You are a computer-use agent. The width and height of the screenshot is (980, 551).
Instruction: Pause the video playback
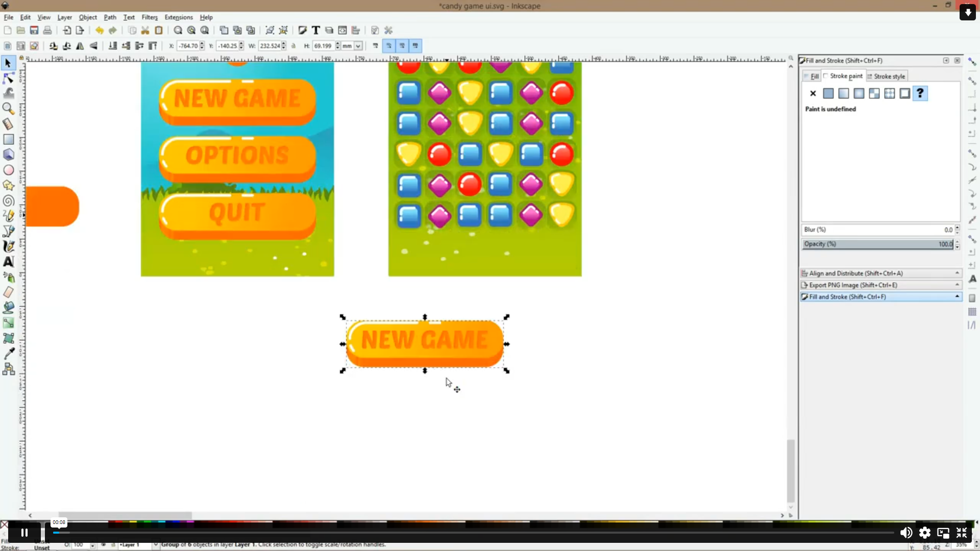click(x=23, y=532)
